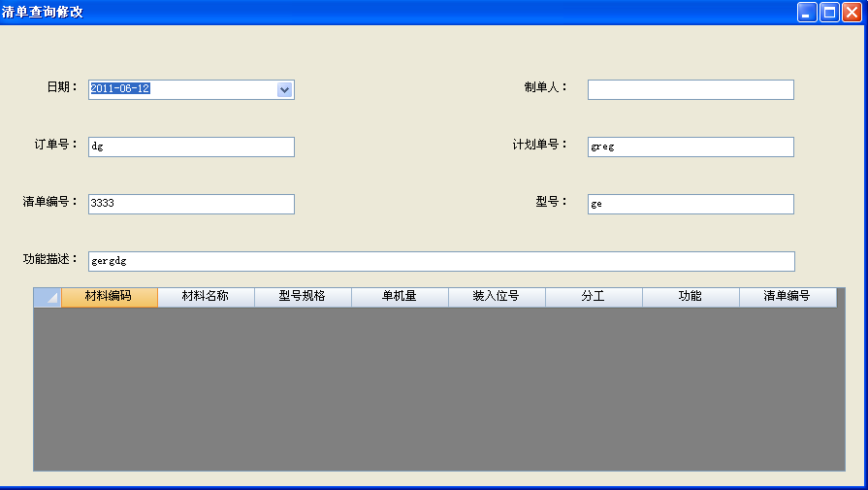The height and width of the screenshot is (490, 868).
Task: Click the 型号 field containing ge
Action: click(691, 204)
